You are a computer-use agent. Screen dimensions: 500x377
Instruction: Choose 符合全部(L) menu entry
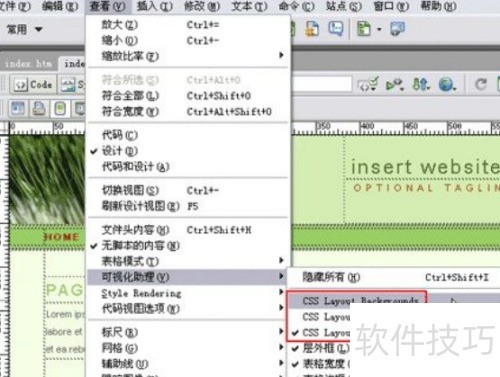[188, 96]
